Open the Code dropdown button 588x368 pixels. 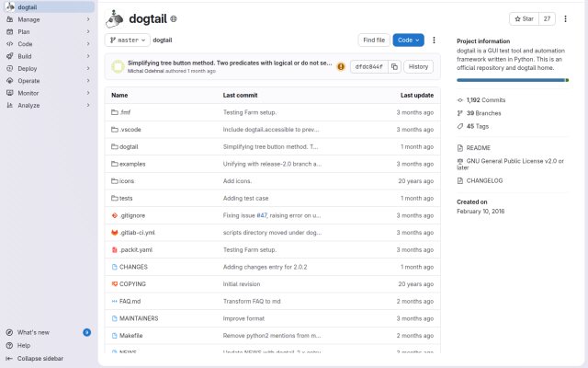408,40
